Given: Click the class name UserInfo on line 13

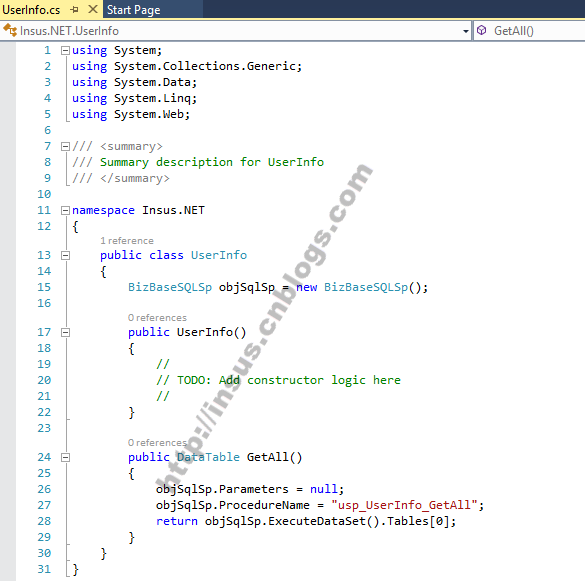Looking at the screenshot, I should point(219,255).
